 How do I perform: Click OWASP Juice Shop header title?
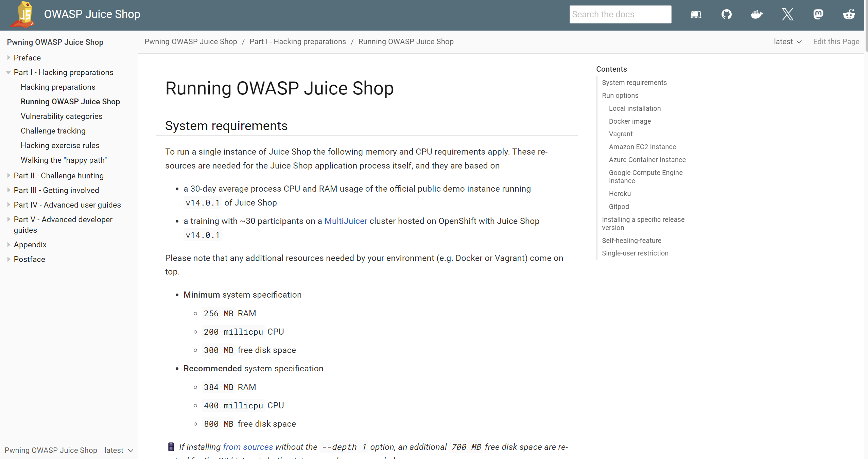(x=92, y=14)
